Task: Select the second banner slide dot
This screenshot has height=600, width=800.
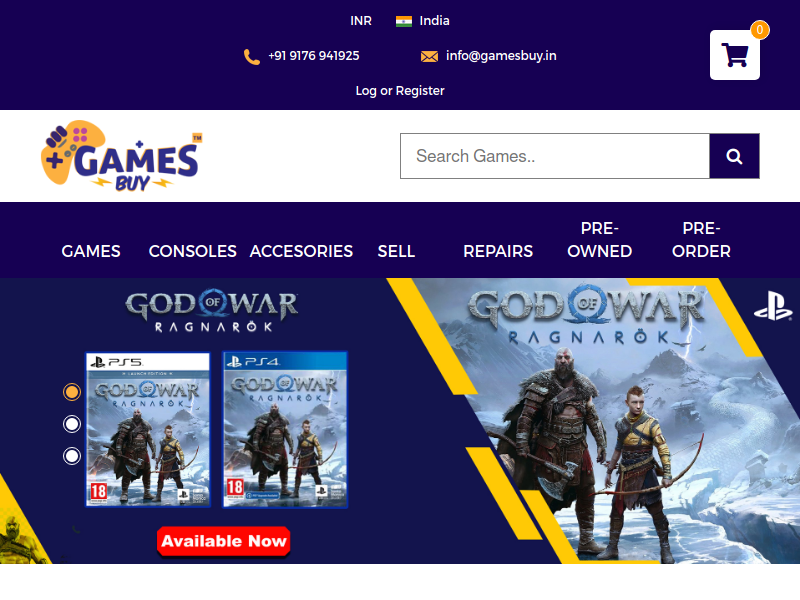Action: pos(72,424)
